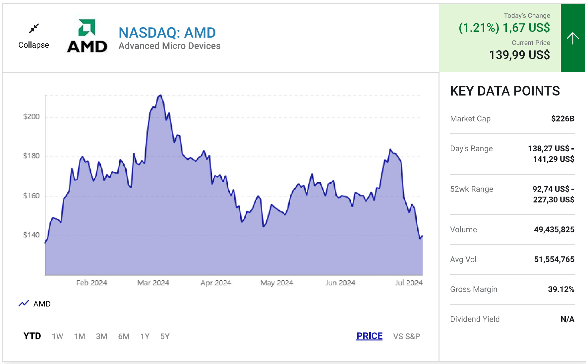
Task: Open the NASDAQ: AMD ticker link
Action: coord(167,33)
